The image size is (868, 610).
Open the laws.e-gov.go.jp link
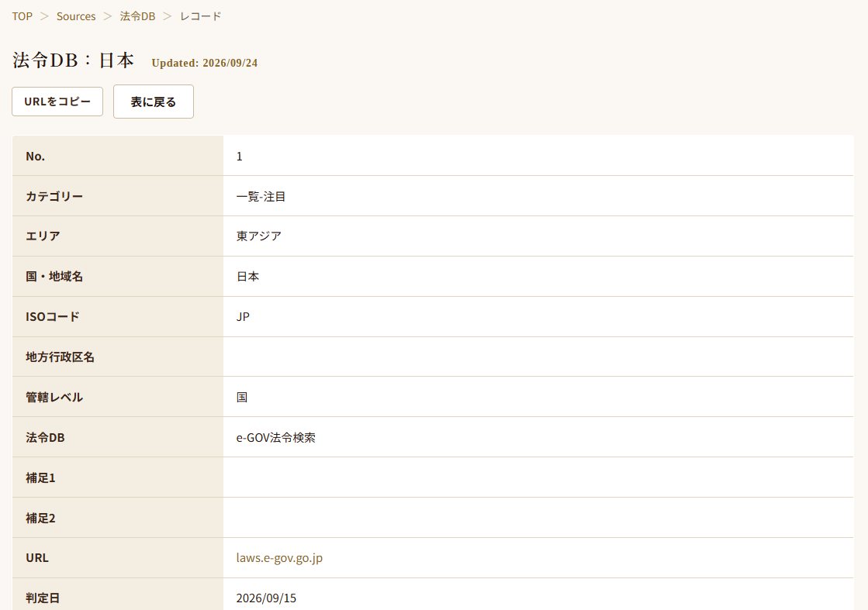[x=279, y=558]
